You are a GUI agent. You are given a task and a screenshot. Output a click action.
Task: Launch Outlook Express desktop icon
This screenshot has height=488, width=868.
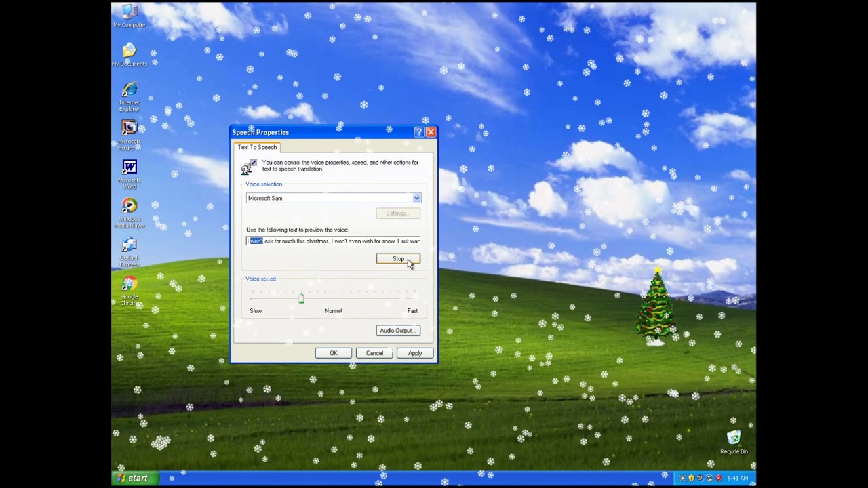pyautogui.click(x=129, y=251)
